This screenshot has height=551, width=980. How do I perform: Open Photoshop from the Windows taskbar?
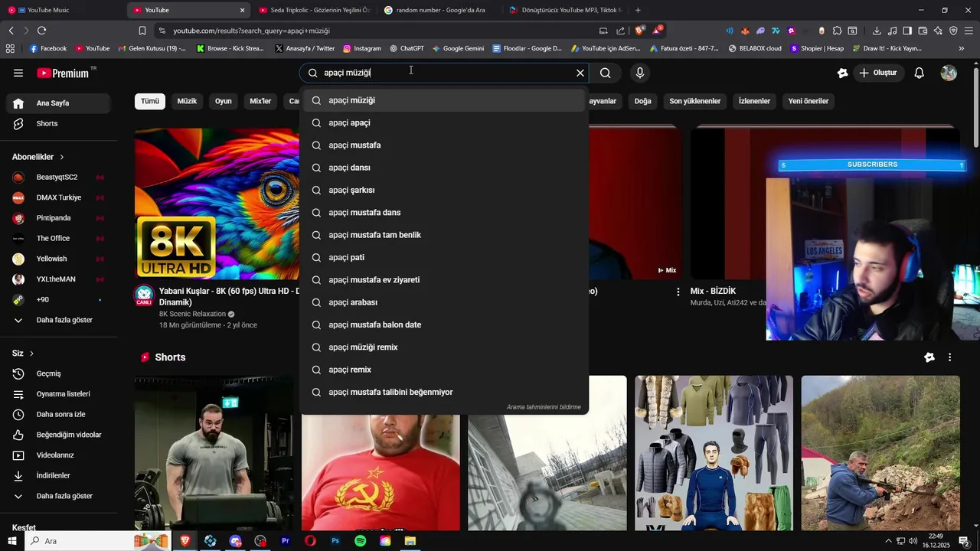[335, 541]
